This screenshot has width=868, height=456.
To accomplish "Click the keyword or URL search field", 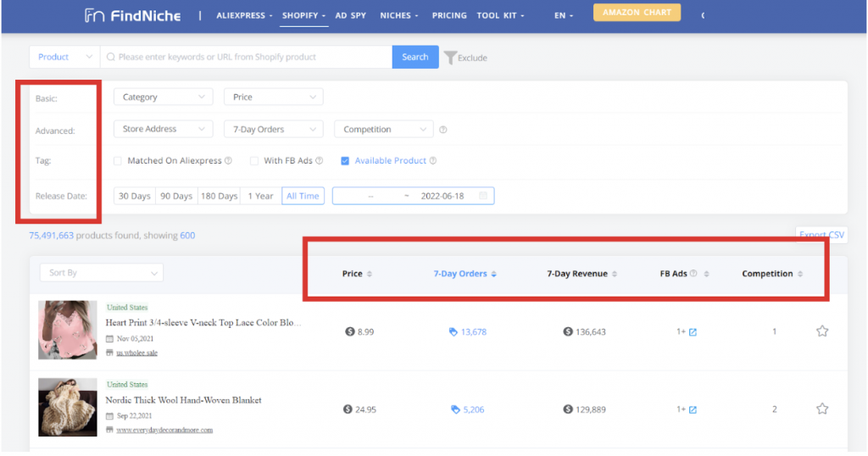I will pos(247,57).
